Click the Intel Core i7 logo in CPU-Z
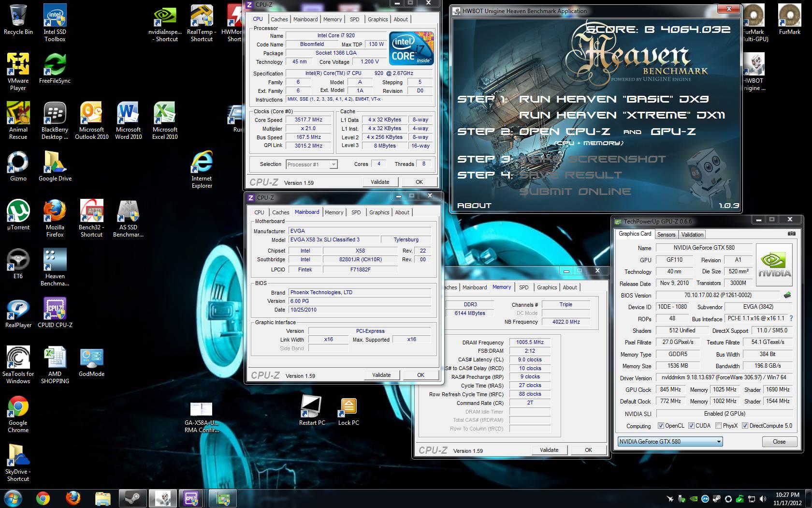Image resolution: width=812 pixels, height=508 pixels. click(x=412, y=48)
